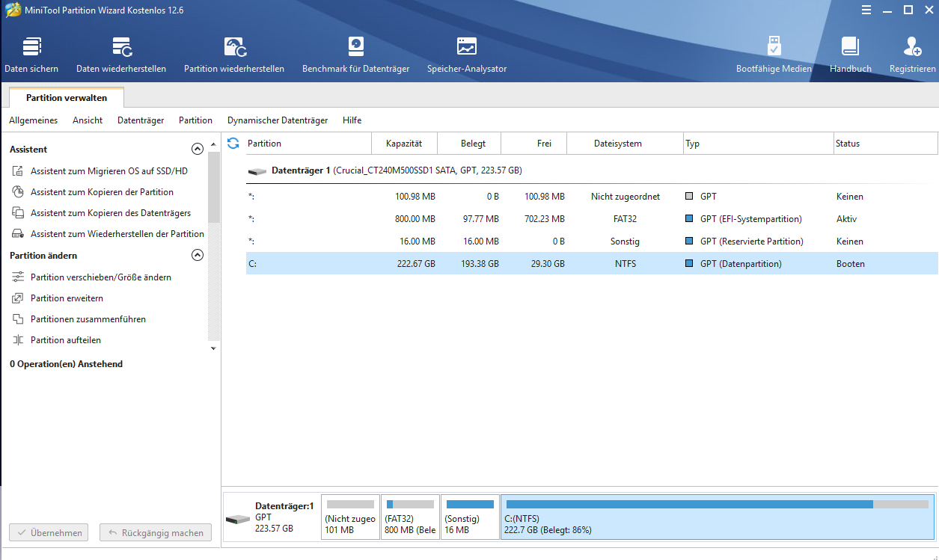Choose Partition erweitern

(x=67, y=298)
